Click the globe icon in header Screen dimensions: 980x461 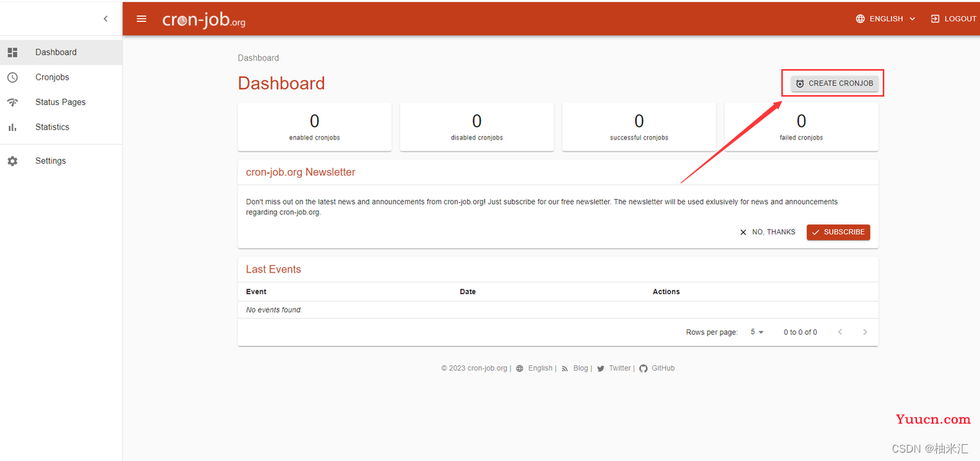point(861,19)
